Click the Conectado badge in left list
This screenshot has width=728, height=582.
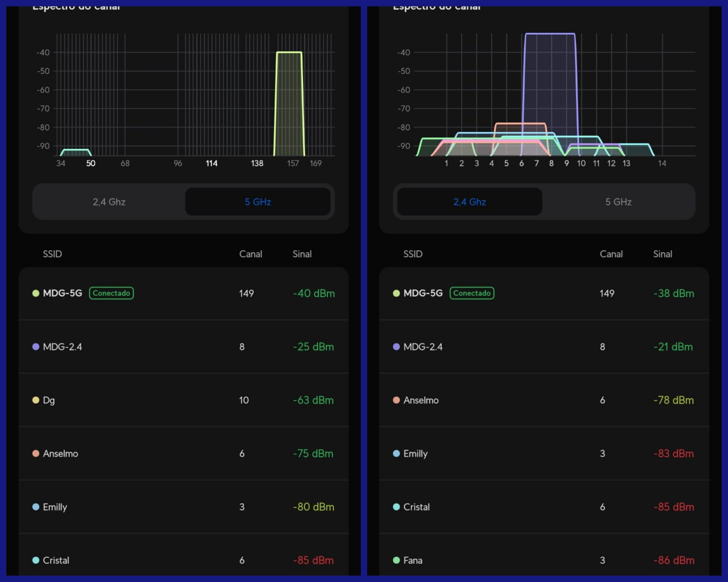point(111,293)
